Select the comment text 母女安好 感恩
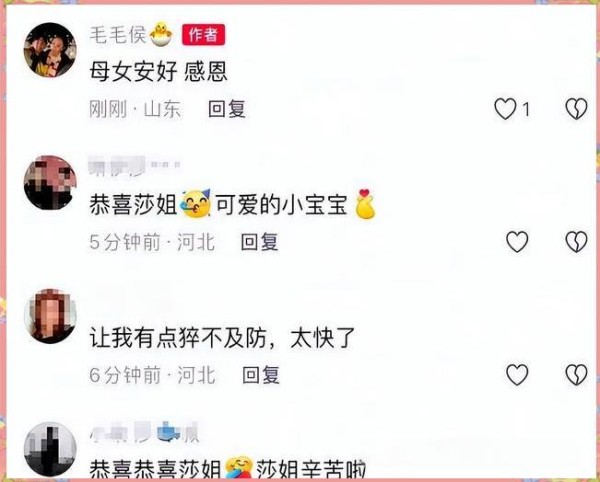This screenshot has height=482, width=600. pyautogui.click(x=158, y=72)
